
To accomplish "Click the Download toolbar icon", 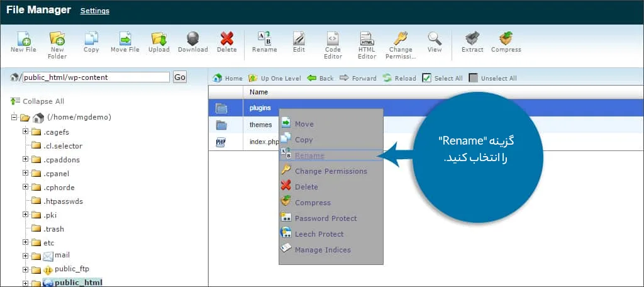I will 192,38.
